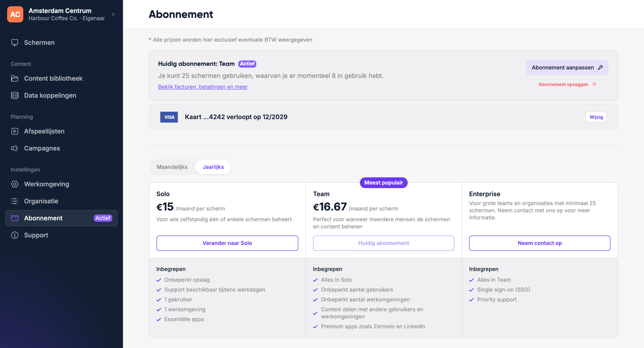Click Wijzig to change the card
The image size is (644, 348).
pos(596,117)
